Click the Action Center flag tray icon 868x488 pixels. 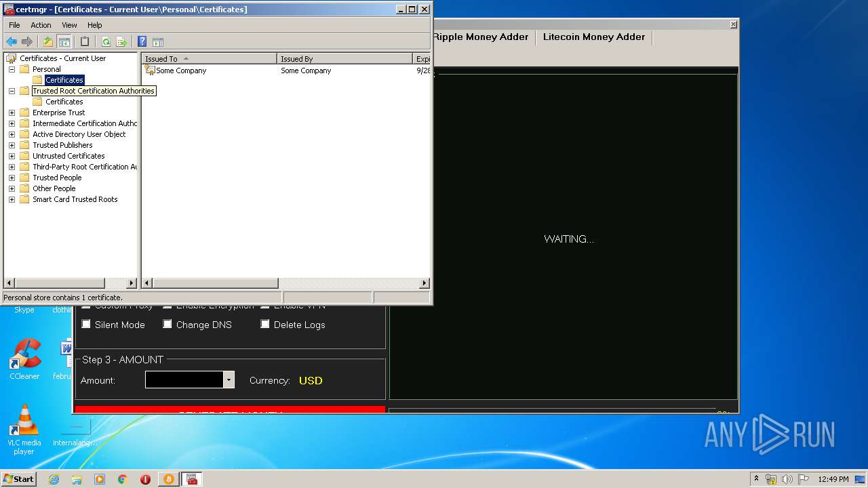click(x=804, y=479)
